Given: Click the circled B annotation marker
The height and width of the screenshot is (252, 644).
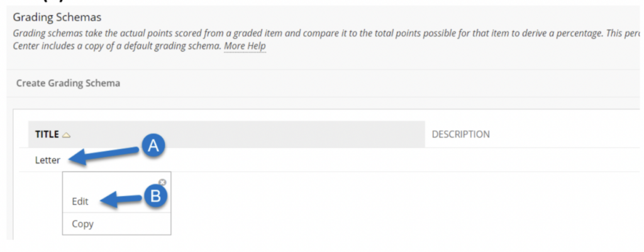Looking at the screenshot, I should [155, 196].
